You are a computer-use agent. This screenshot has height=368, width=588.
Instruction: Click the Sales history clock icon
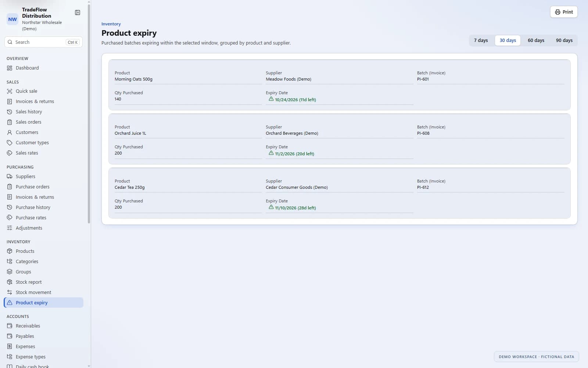[x=10, y=112]
